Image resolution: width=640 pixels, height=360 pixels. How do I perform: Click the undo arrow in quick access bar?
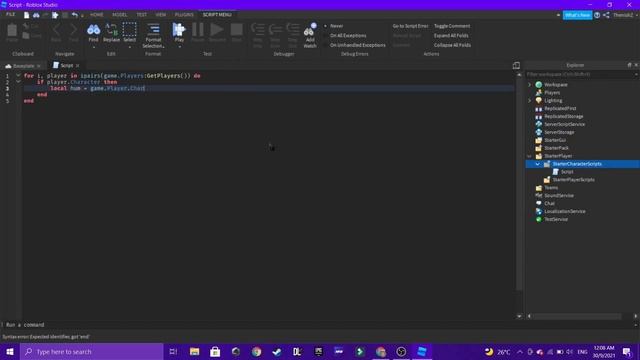(75, 15)
